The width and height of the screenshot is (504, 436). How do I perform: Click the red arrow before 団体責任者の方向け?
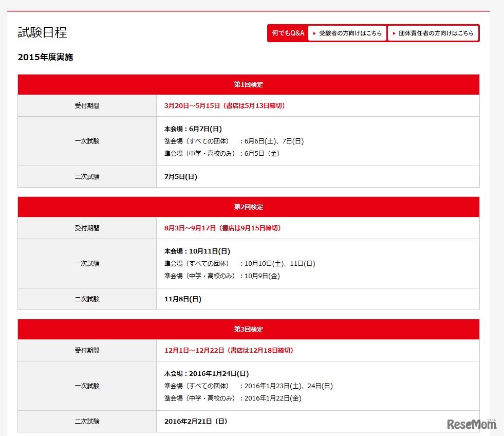394,33
